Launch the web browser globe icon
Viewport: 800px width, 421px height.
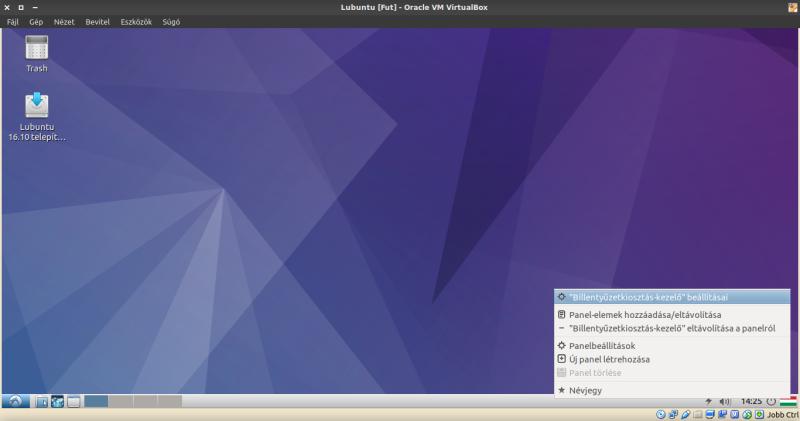point(57,402)
